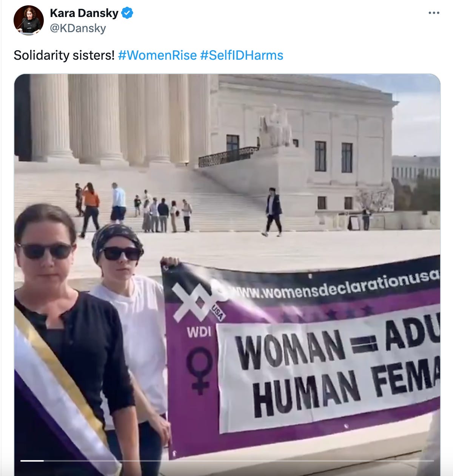This screenshot has width=453, height=476.
Task: Click the blue verified badge
Action: coord(127,13)
